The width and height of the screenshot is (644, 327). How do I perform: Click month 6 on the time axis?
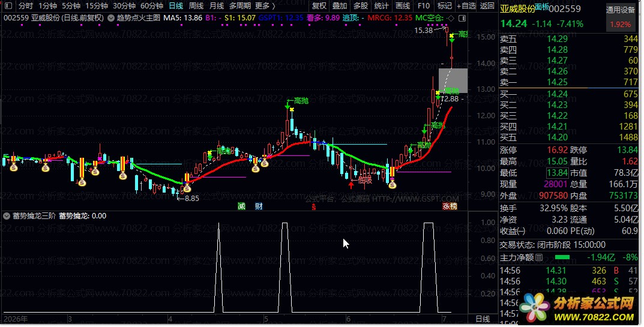click(348, 319)
